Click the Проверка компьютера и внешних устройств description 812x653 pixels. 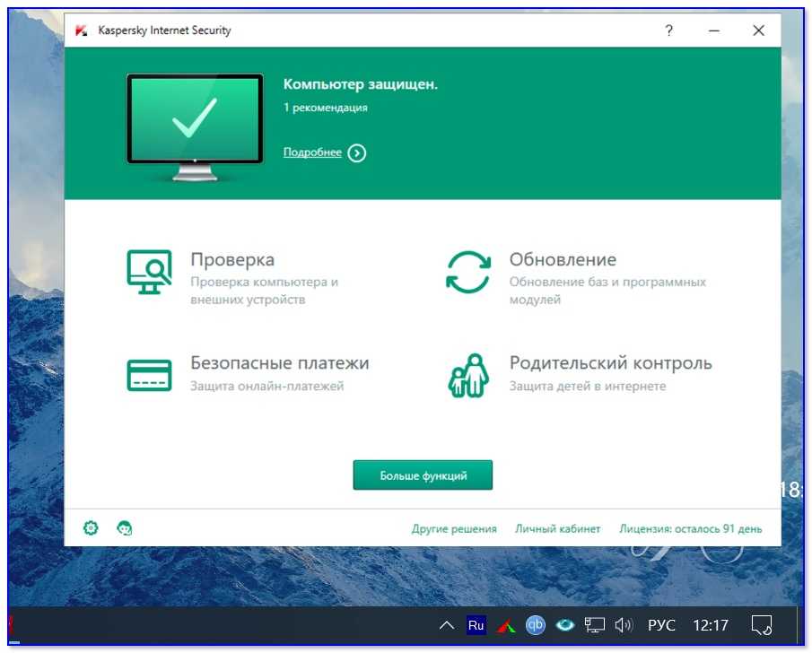tap(264, 291)
